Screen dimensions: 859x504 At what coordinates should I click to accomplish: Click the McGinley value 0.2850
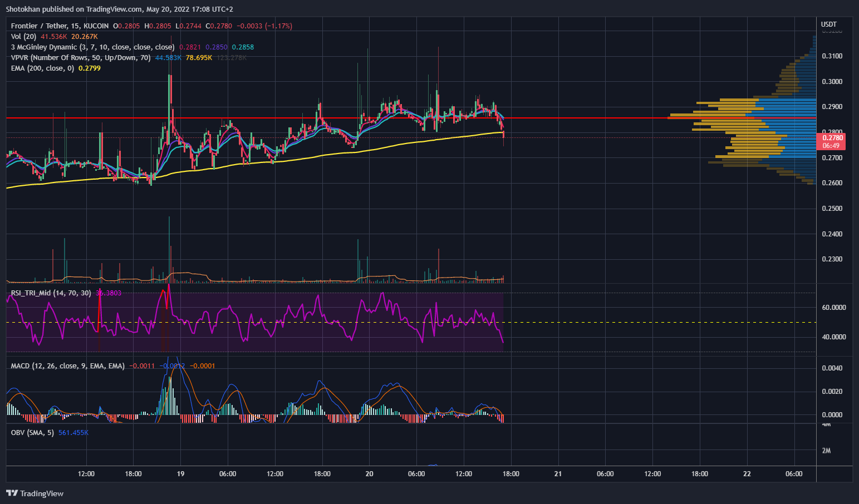(217, 47)
